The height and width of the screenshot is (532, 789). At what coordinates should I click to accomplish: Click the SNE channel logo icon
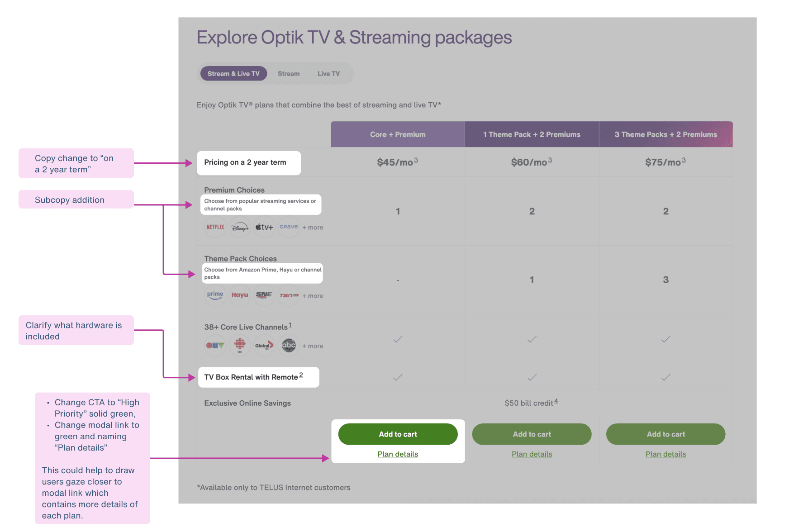264,295
